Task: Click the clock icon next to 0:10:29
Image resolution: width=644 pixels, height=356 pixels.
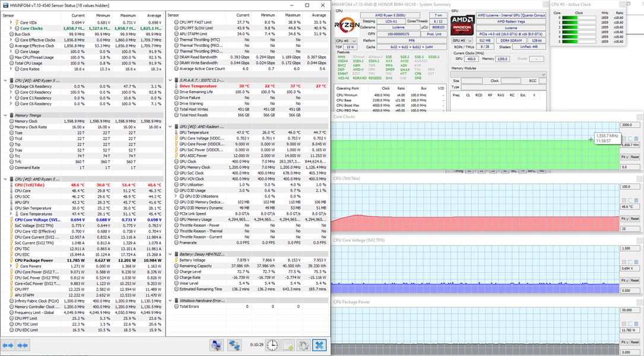Action: click(x=272, y=345)
